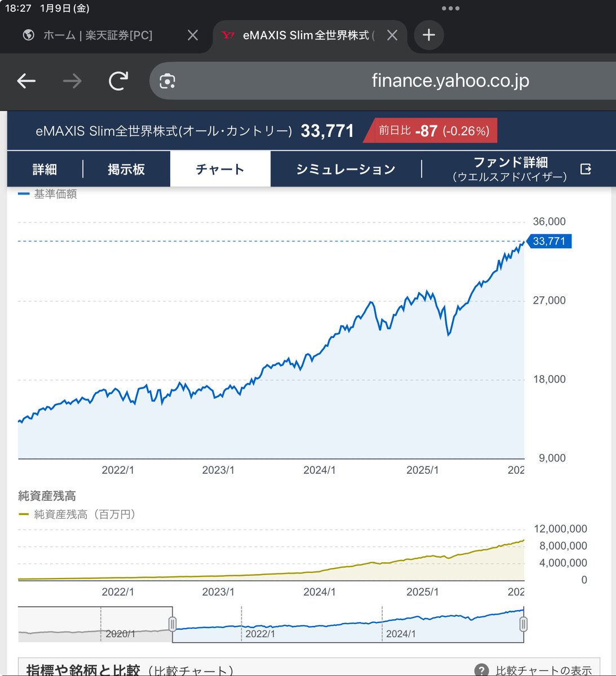Click the 比較チャートの表示 help icon
Screen dimensions: 616x676
point(482,670)
